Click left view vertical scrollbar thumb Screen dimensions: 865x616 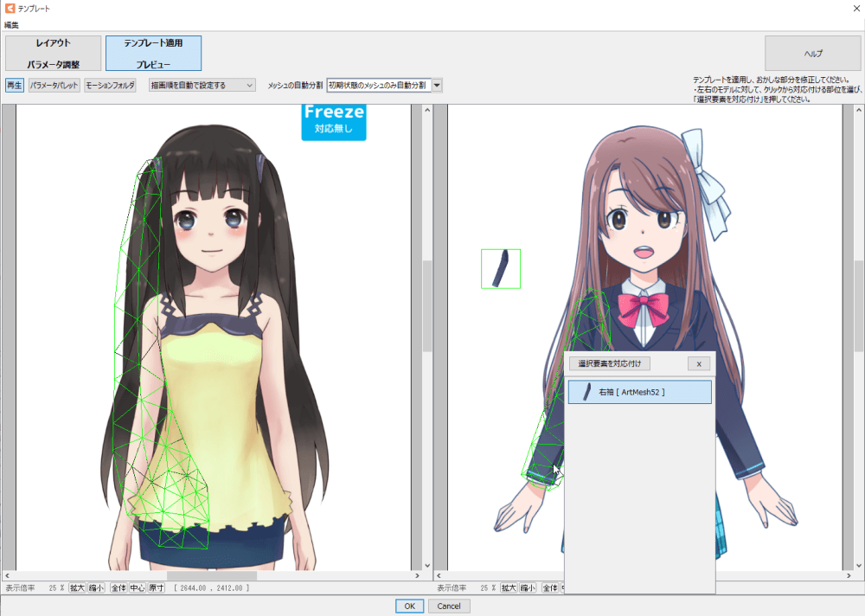coord(427,305)
